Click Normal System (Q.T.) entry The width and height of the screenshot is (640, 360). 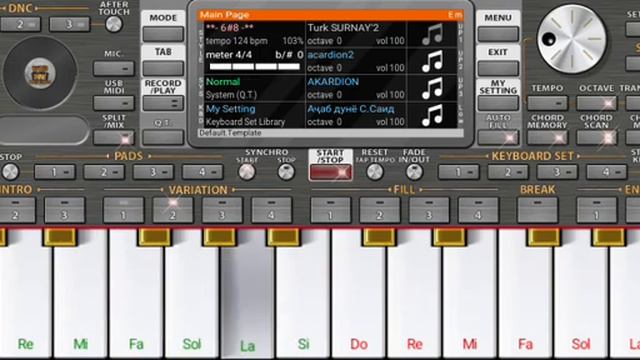coord(254,88)
